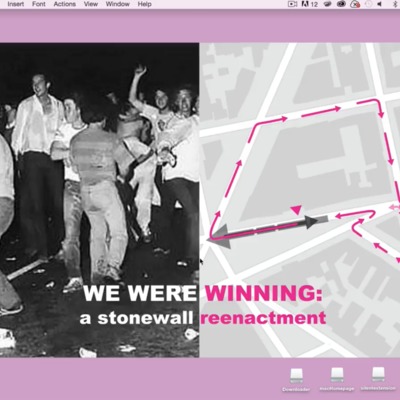Open the Bluetooth status menu
Viewport: 400px width, 400px height.
(x=394, y=4)
